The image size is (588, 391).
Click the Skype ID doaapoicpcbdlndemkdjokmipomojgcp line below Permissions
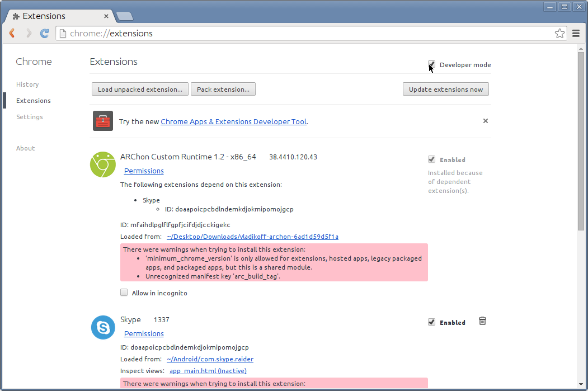click(185, 347)
